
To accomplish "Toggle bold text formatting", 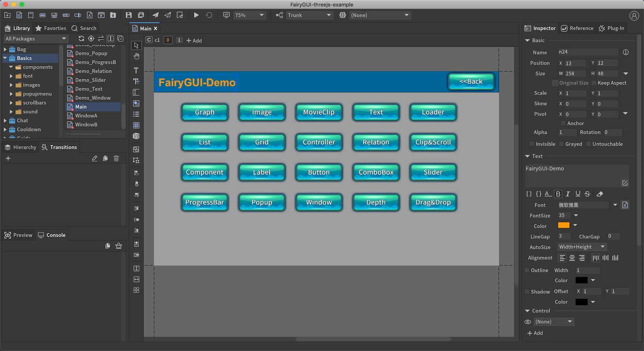I will click(x=558, y=194).
